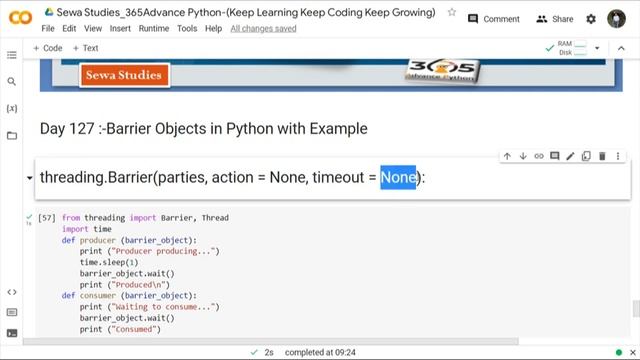Viewport: 640px width, 360px height.
Task: Close the bottom status bar
Action: [x=633, y=352]
